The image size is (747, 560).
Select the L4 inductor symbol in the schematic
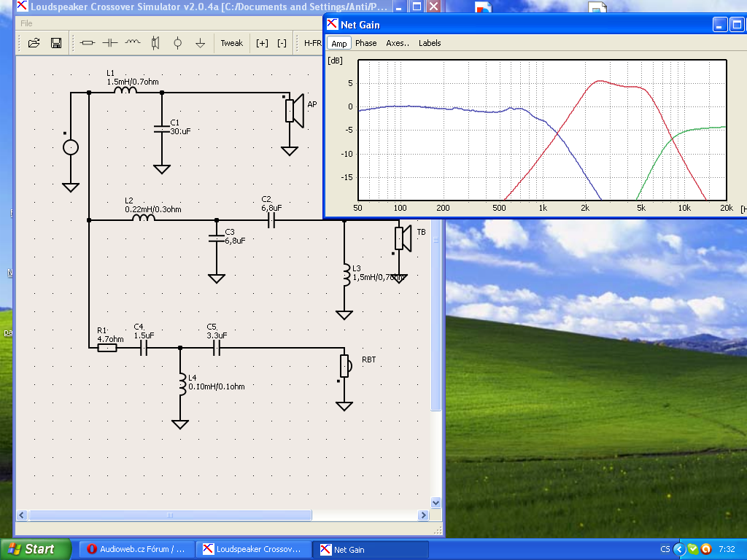click(x=182, y=384)
